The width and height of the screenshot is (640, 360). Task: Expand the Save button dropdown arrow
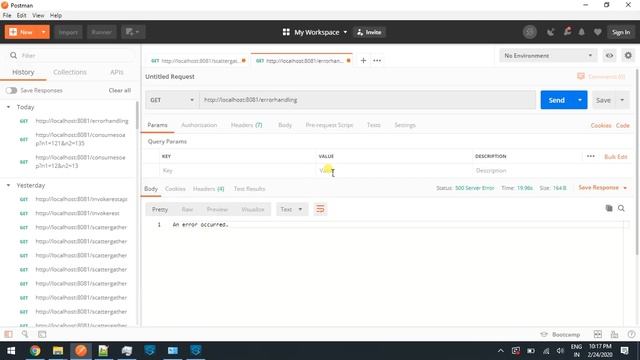tap(622, 100)
